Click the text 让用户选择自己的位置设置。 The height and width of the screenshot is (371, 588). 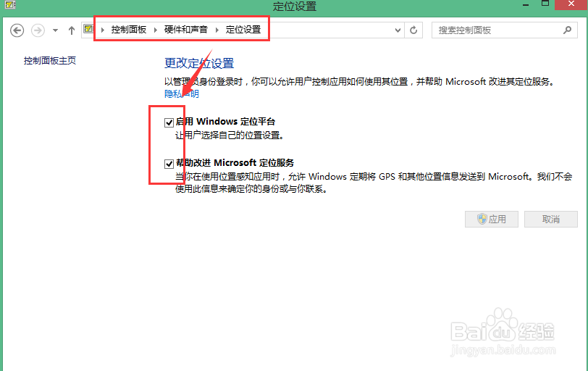point(230,136)
